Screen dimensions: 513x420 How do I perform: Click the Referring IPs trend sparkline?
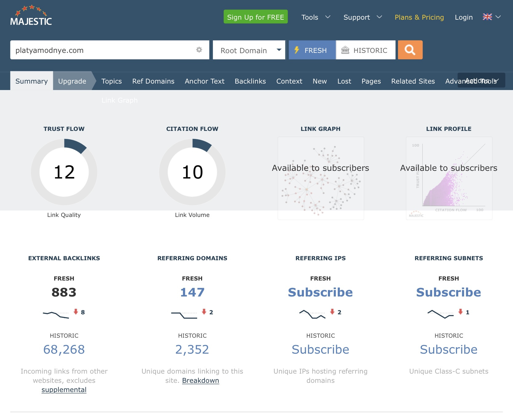tap(312, 314)
